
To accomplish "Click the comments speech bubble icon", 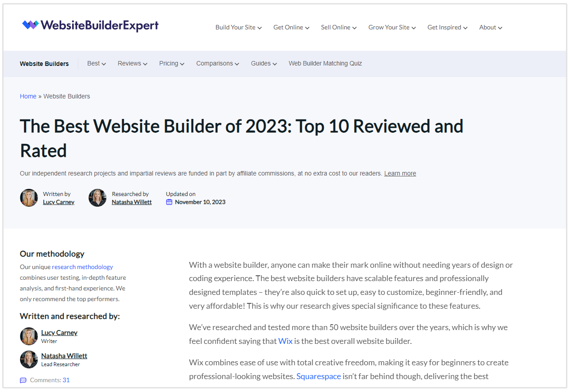I will 23,380.
